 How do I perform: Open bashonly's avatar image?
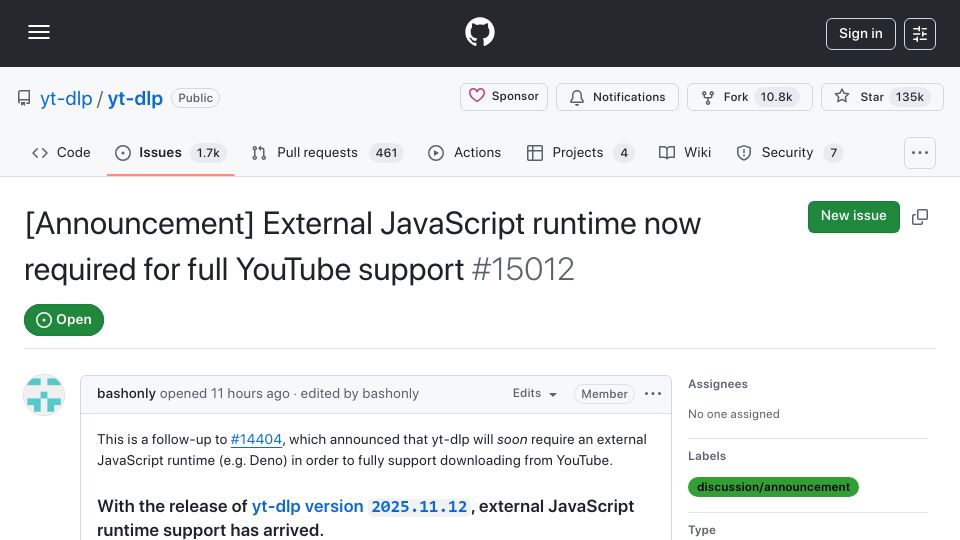click(44, 395)
